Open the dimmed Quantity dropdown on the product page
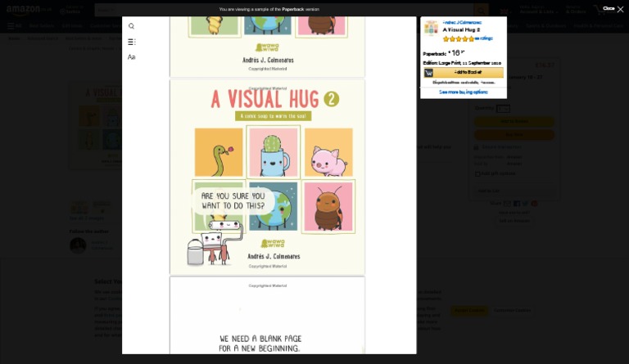 coord(503,109)
